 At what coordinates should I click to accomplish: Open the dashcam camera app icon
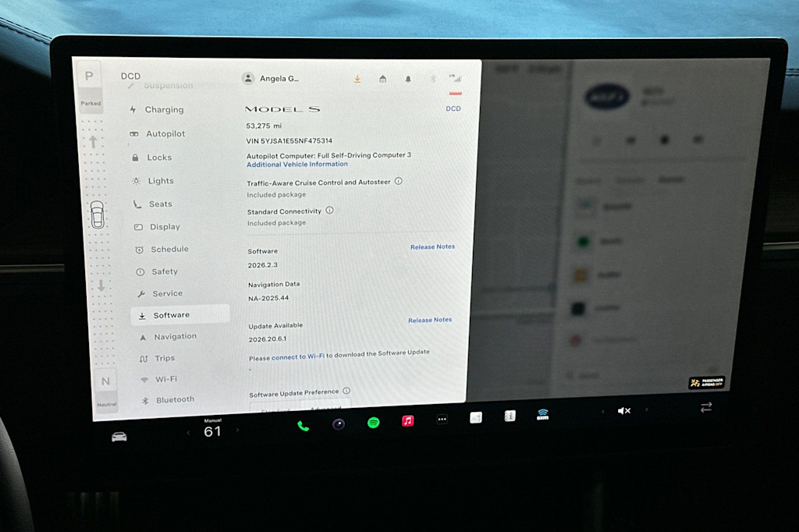click(x=339, y=424)
